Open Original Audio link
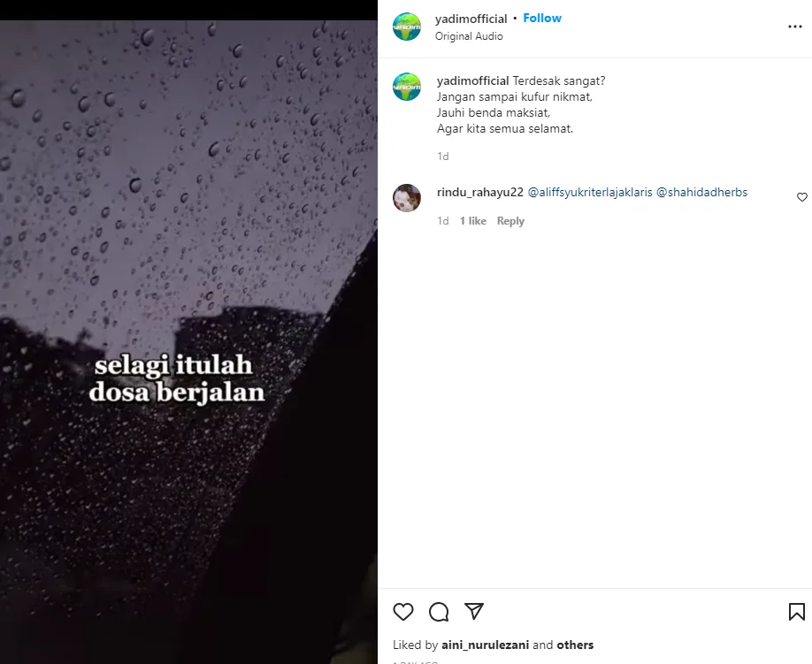Viewport: 812px width, 664px height. pyautogui.click(x=469, y=36)
